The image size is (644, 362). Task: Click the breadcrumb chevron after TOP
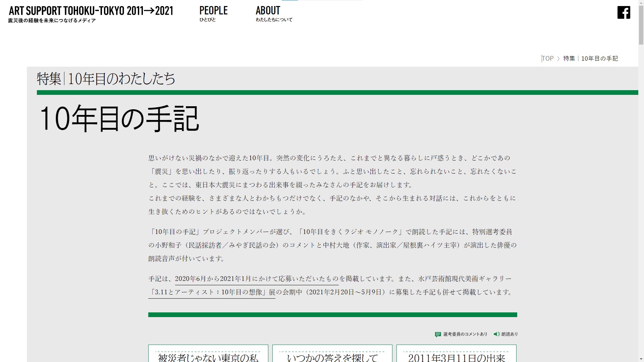click(x=558, y=59)
